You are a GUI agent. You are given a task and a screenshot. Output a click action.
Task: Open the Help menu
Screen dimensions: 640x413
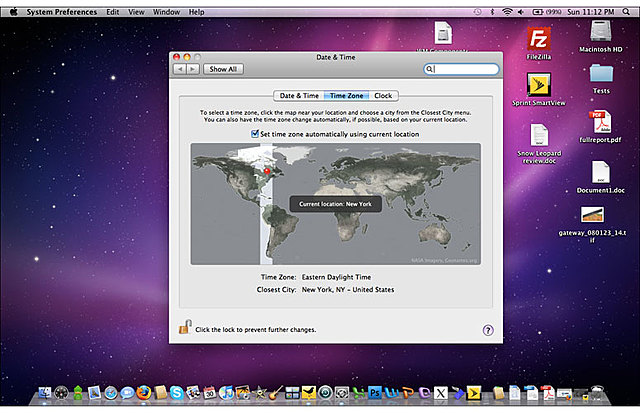[x=196, y=12]
